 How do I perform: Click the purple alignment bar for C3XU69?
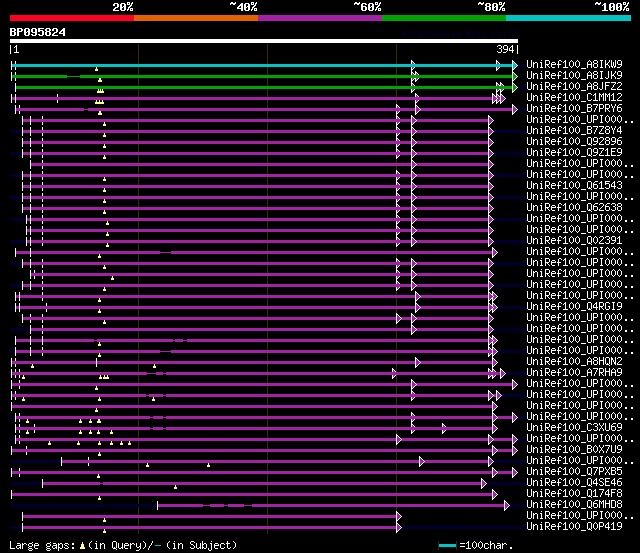pyautogui.click(x=255, y=429)
